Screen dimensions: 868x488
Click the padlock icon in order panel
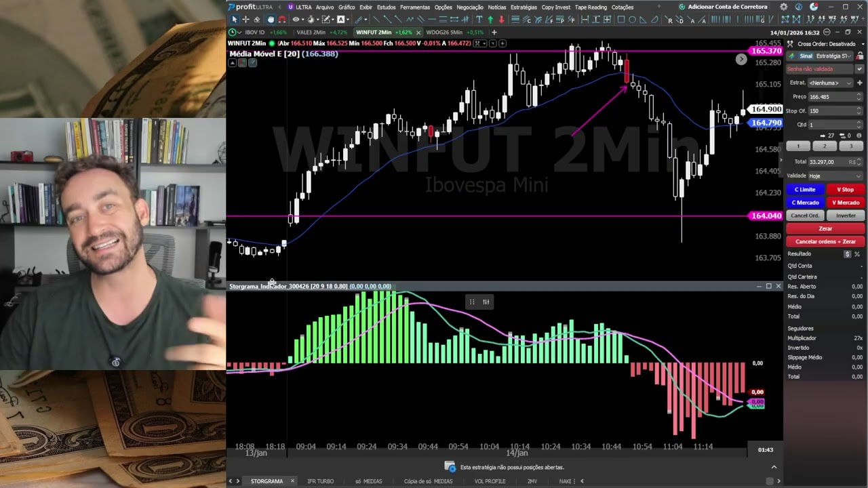tap(860, 56)
